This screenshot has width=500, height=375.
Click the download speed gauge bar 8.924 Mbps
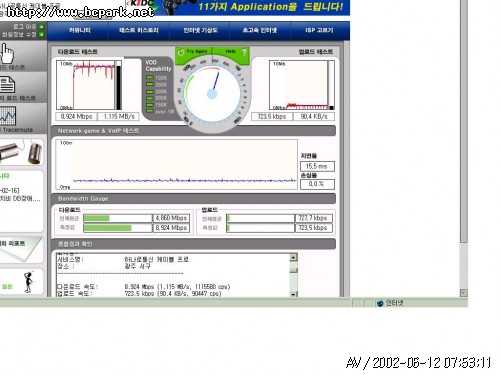point(118,228)
